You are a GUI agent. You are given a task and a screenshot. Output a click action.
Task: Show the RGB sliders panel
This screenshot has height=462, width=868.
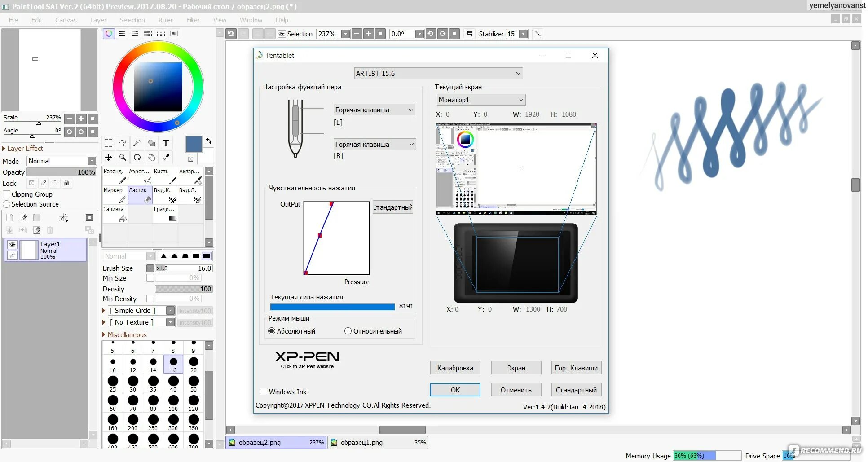click(x=122, y=34)
